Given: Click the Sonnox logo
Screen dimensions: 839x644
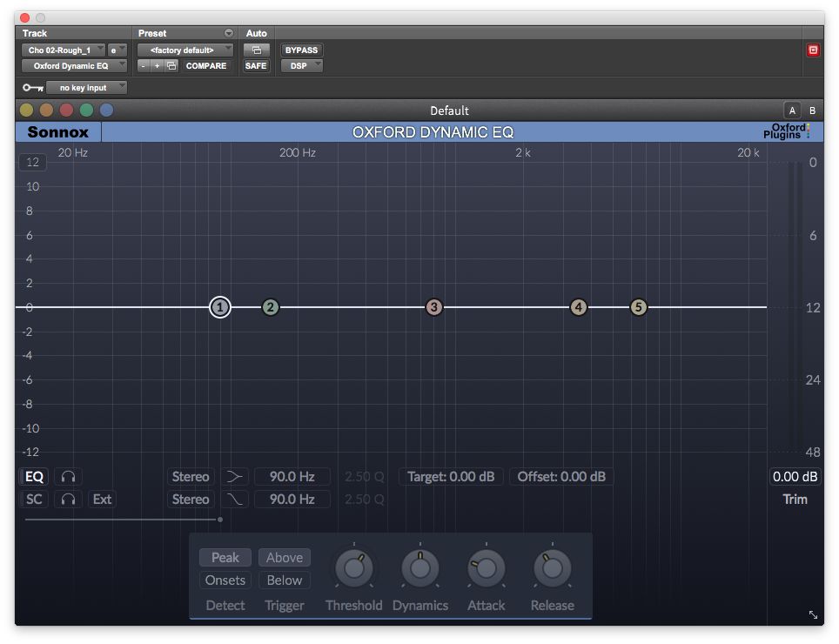Looking at the screenshot, I should click(x=57, y=132).
